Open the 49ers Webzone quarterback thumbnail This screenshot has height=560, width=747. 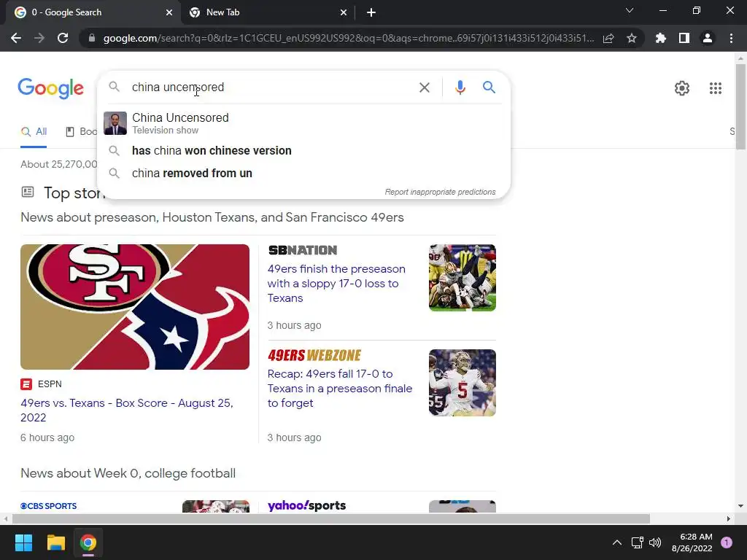[462, 382]
